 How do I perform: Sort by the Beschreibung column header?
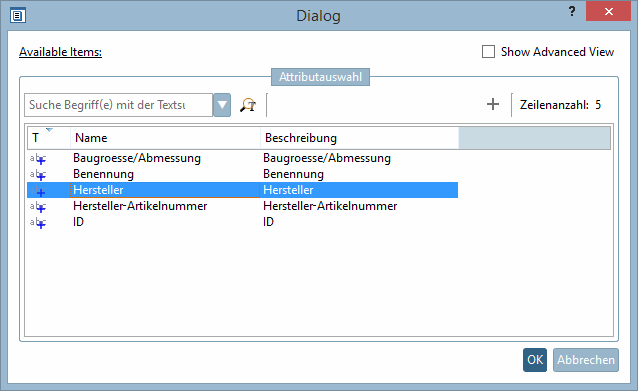tap(359, 138)
